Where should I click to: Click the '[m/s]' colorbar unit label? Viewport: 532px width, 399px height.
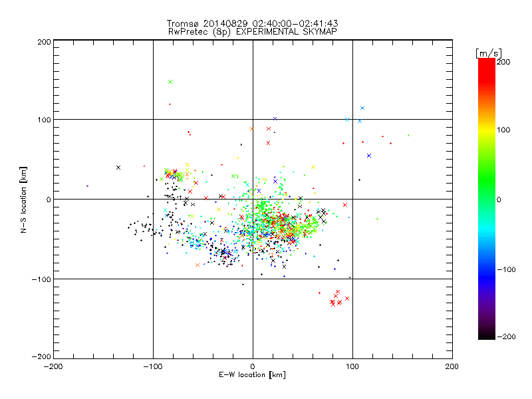click(x=489, y=53)
